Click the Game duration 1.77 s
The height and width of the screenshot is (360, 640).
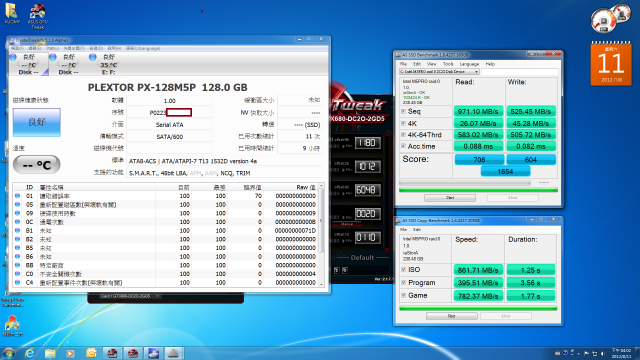pos(531,295)
